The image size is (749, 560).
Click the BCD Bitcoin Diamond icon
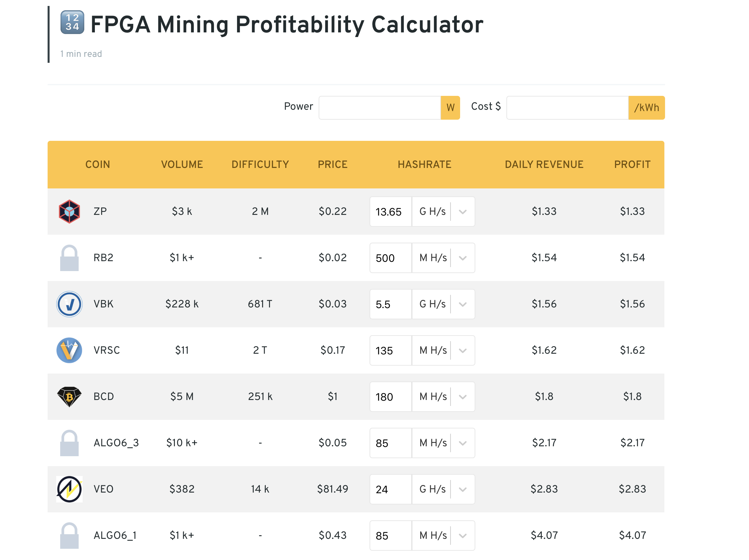(x=69, y=396)
